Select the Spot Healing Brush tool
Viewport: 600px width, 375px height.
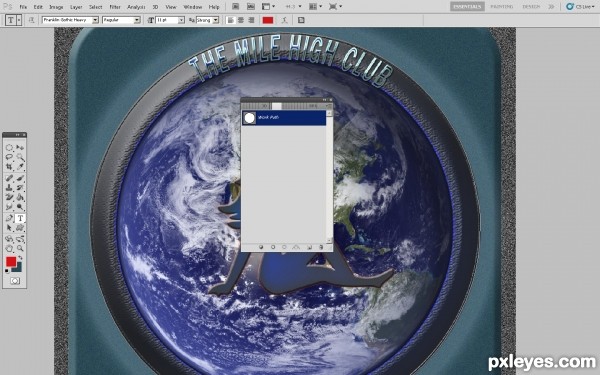pos(9,178)
